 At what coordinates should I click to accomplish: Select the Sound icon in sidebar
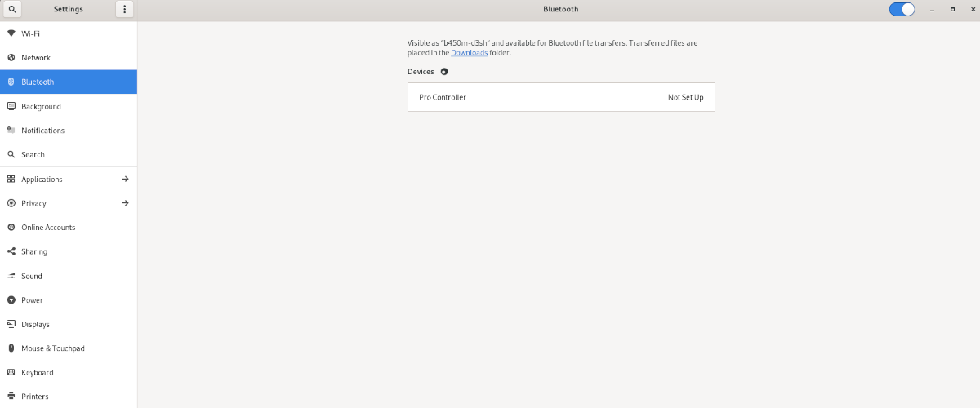(x=11, y=276)
